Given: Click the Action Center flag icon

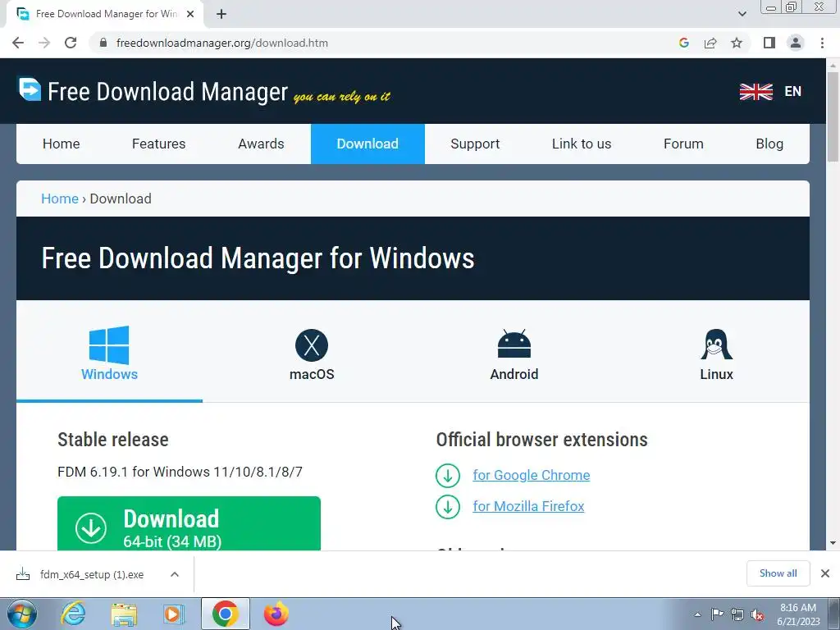Looking at the screenshot, I should coord(717,614).
